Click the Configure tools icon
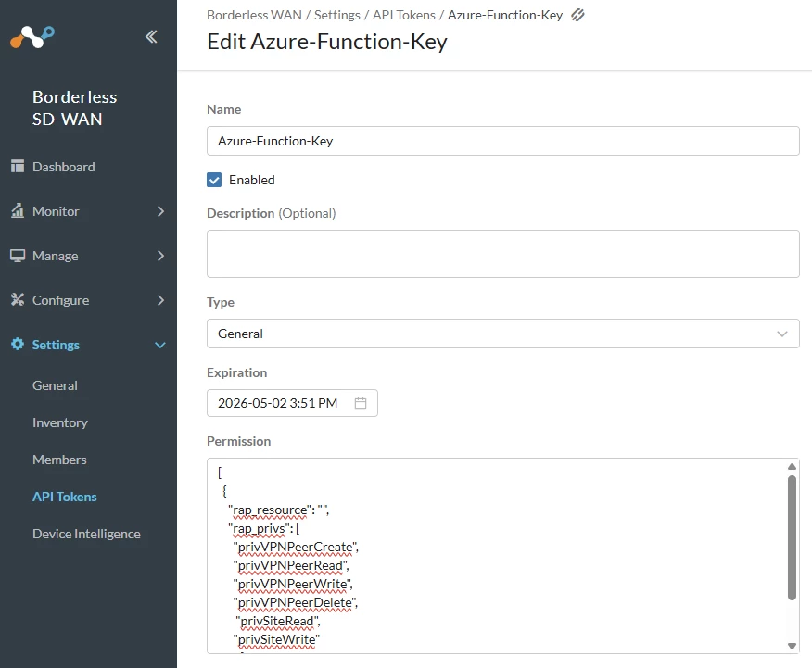 tap(17, 300)
